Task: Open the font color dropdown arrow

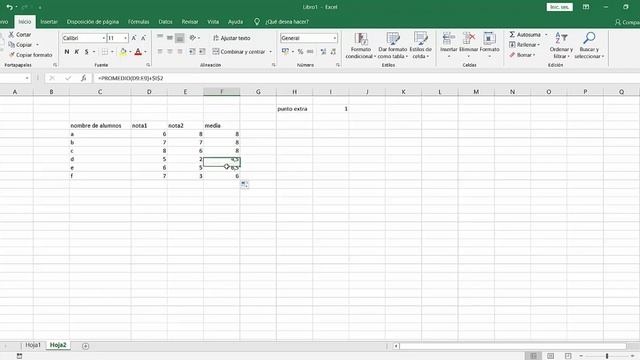Action: pyautogui.click(x=145, y=52)
